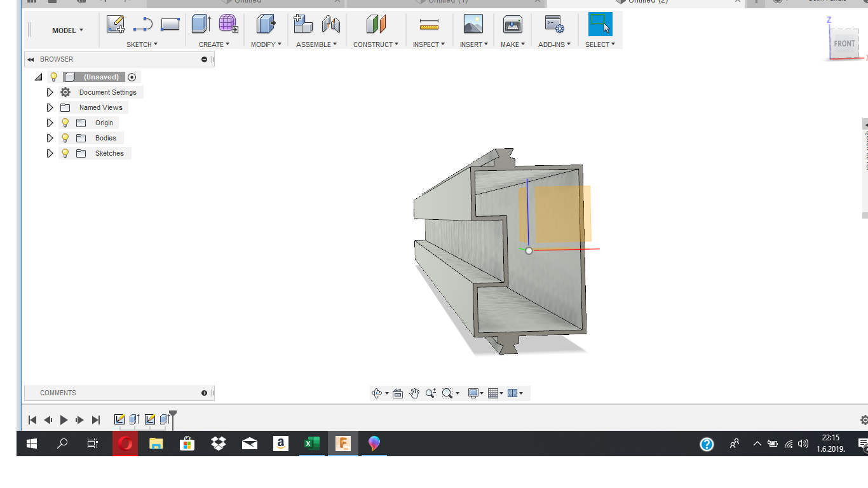Viewport: 868px width, 488px height.
Task: Toggle visibility lightbulb for Bodies folder
Action: pyautogui.click(x=65, y=138)
